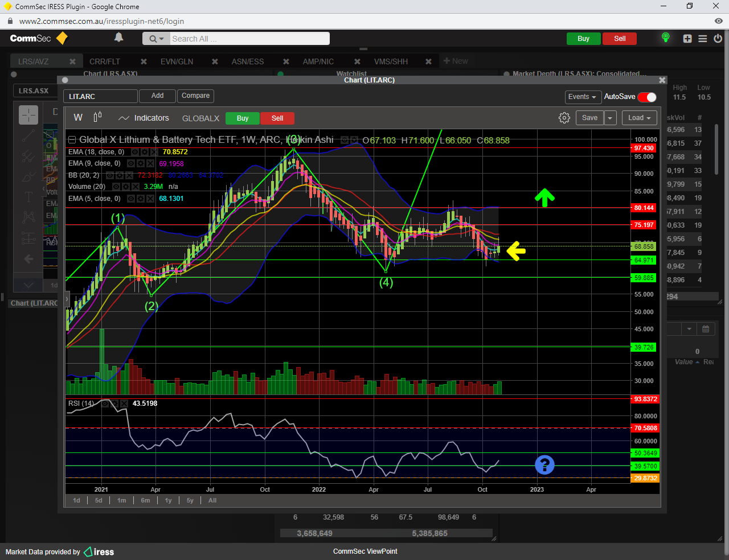
Task: Open the Save options dropdown arrow
Action: pyautogui.click(x=610, y=118)
